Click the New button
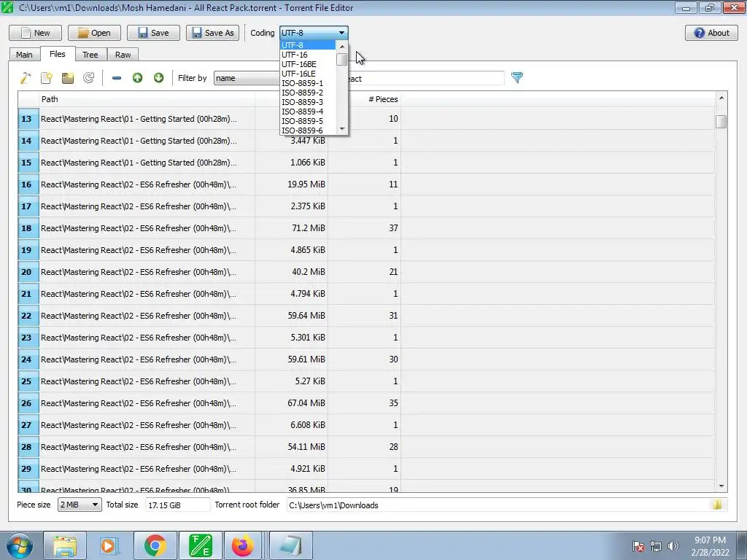 tap(35, 33)
